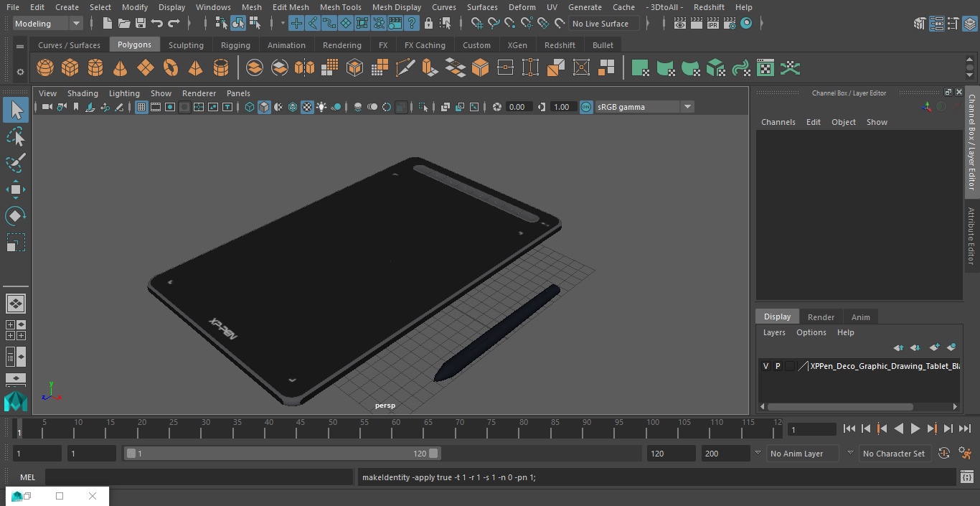Open the shelf tab menu icon
Viewport: 980px width, 506px height.
pyautogui.click(x=20, y=46)
